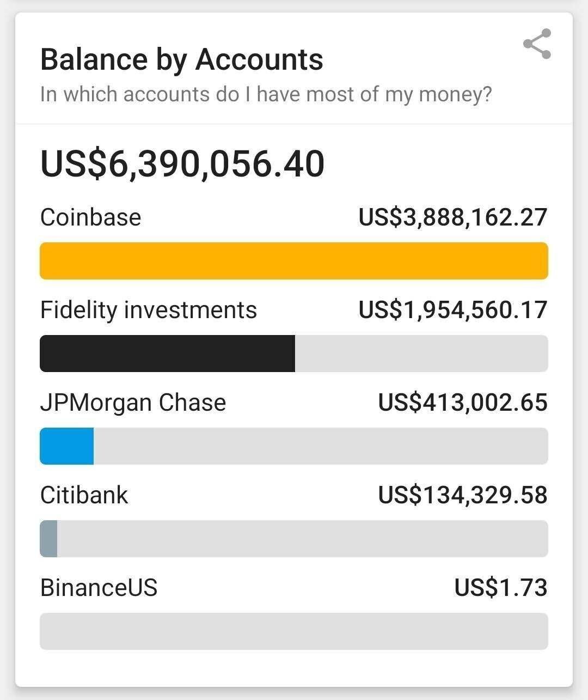Open the BinanceUS account label
The image size is (588, 700).
click(99, 588)
